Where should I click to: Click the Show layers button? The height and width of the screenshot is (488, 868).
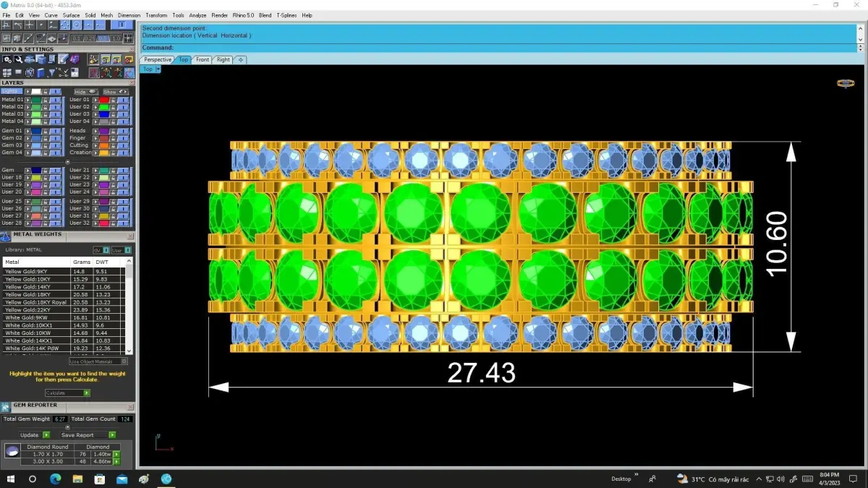pyautogui.click(x=116, y=92)
